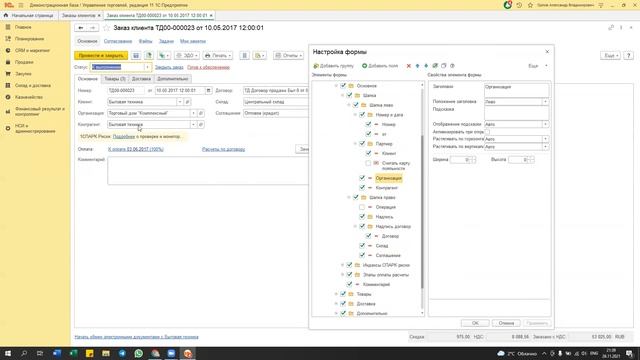Expand 'Товары' group in elements tree
This screenshot has height=360, width=640.
coord(336,294)
